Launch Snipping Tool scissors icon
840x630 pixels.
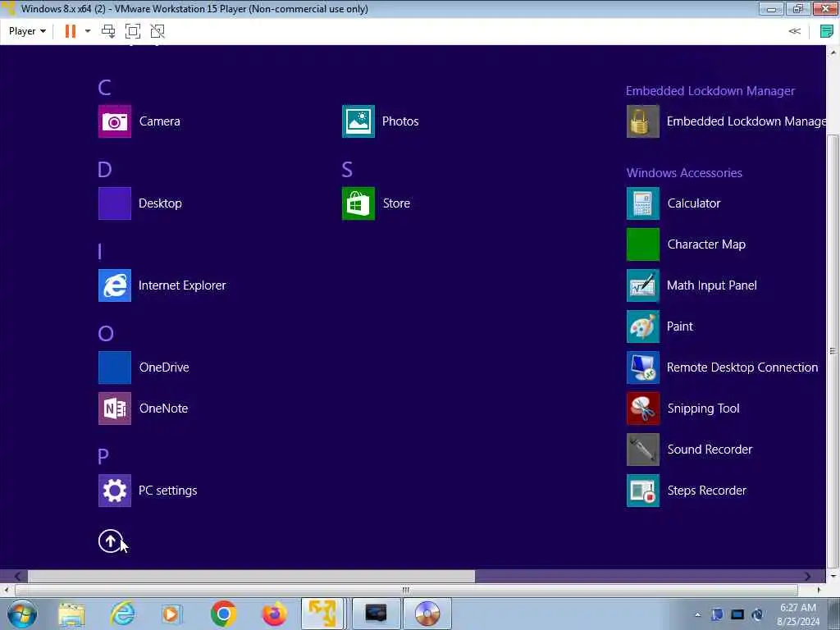643,409
